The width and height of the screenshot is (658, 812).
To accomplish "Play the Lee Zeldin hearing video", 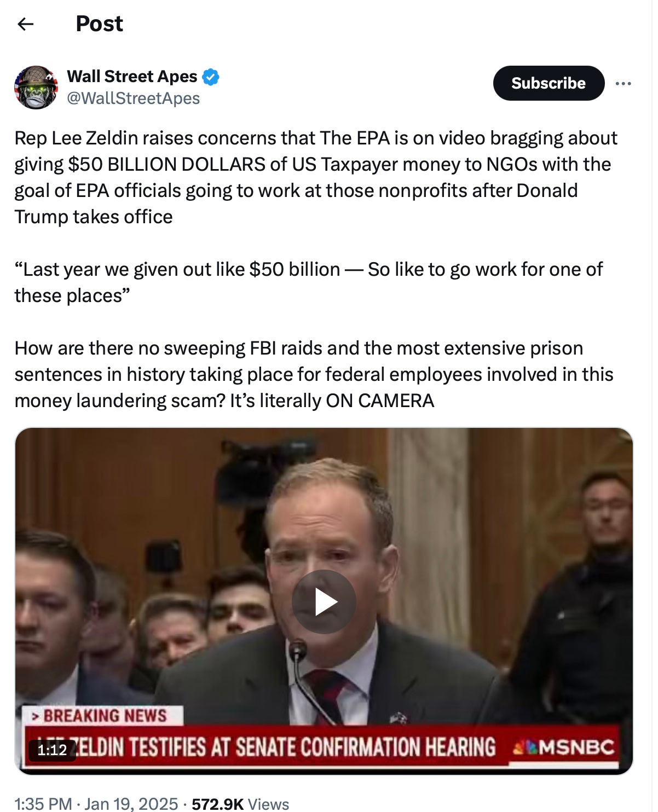I will point(324,602).
